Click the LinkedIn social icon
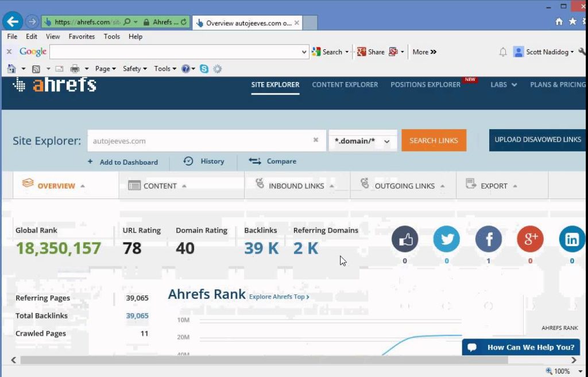 pos(572,239)
